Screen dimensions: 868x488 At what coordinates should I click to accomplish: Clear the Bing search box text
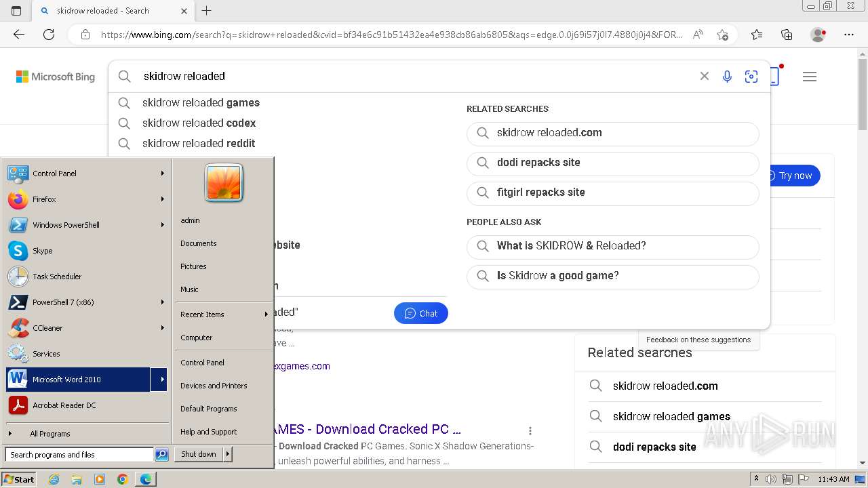pyautogui.click(x=705, y=77)
